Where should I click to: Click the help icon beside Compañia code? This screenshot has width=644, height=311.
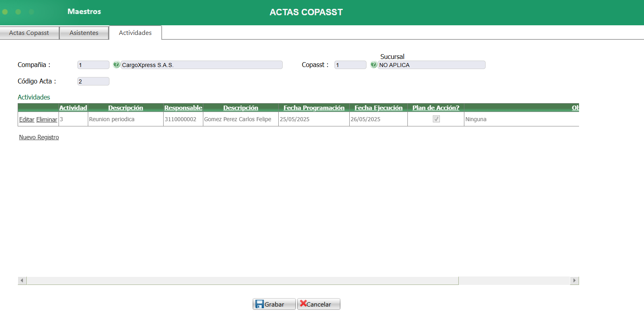point(116,65)
